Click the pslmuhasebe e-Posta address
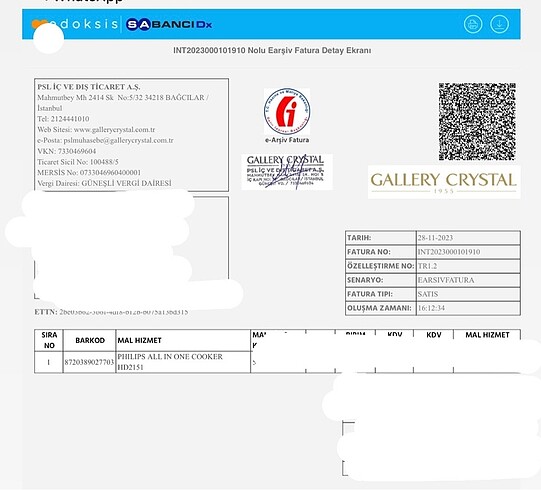The width and height of the screenshot is (541, 490). point(118,140)
